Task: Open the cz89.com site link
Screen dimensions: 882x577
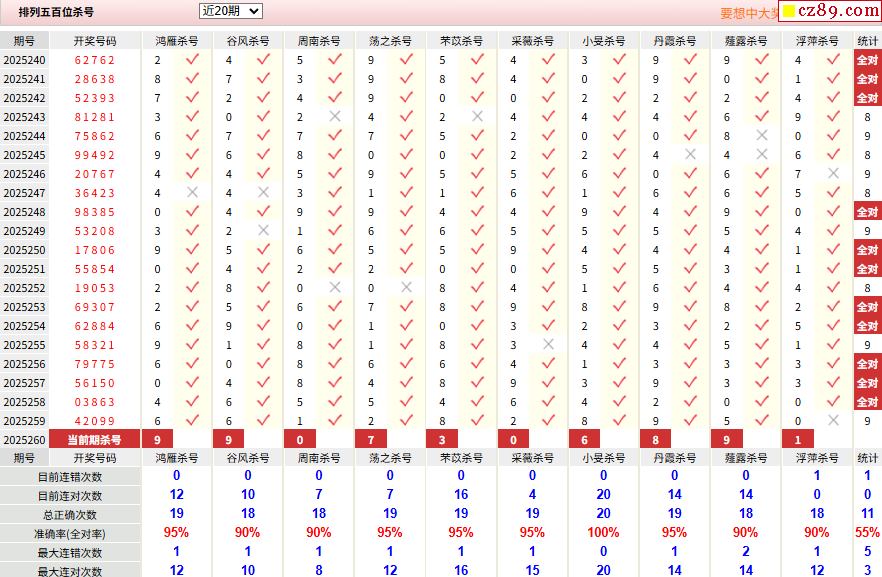Action: click(831, 11)
